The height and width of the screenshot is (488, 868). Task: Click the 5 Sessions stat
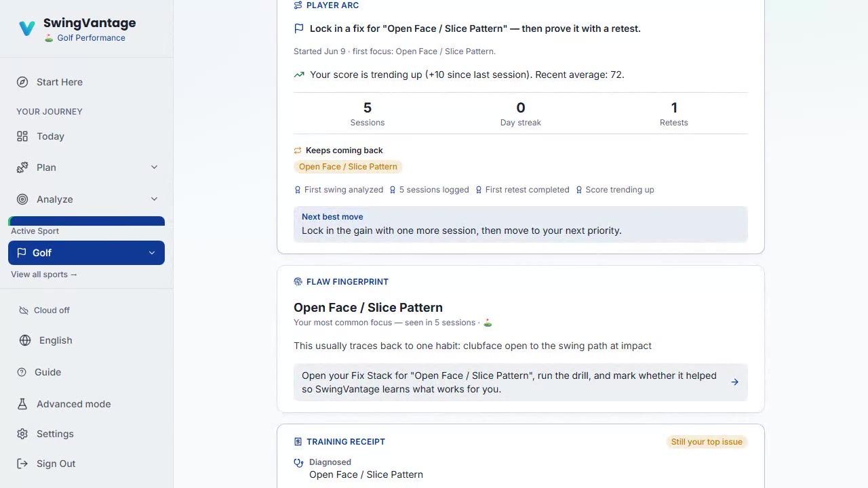click(x=368, y=113)
